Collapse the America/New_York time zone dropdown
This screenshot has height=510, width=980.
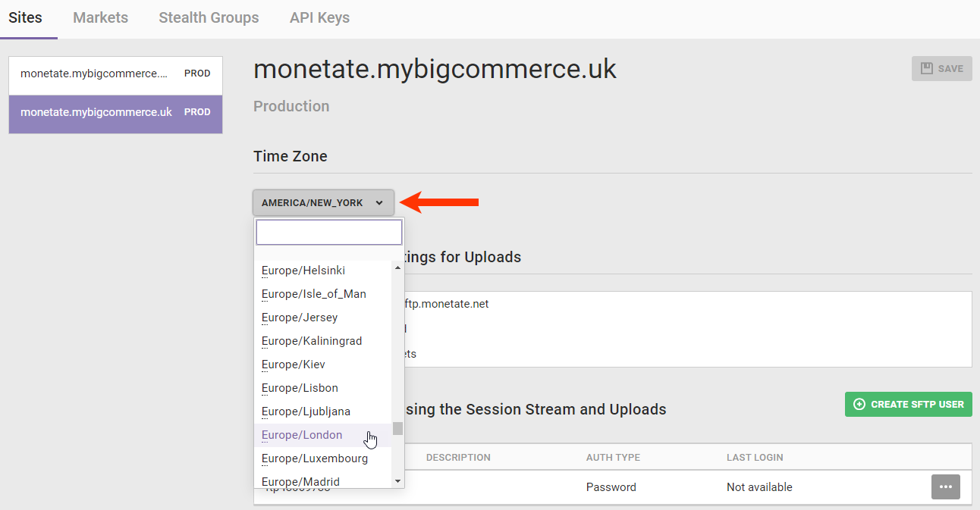coord(323,203)
